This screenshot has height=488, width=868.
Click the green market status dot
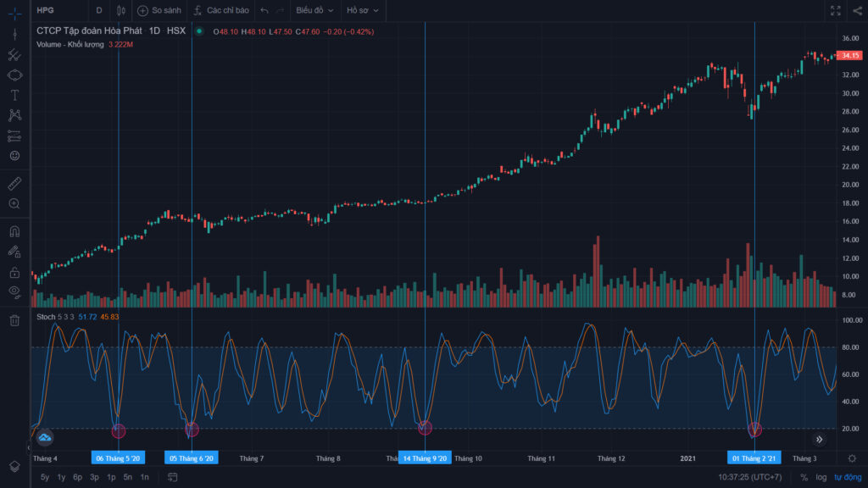point(199,31)
